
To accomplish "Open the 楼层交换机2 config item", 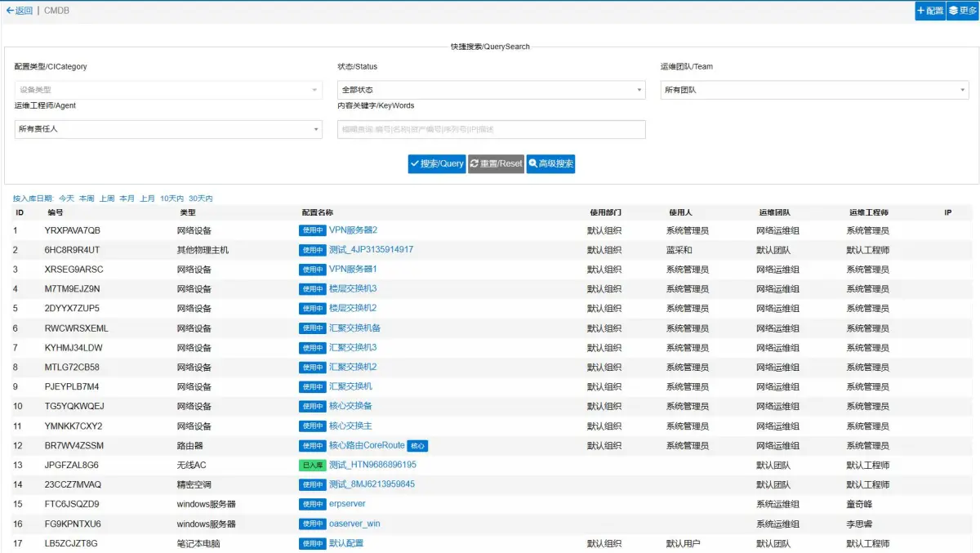I will tap(353, 309).
